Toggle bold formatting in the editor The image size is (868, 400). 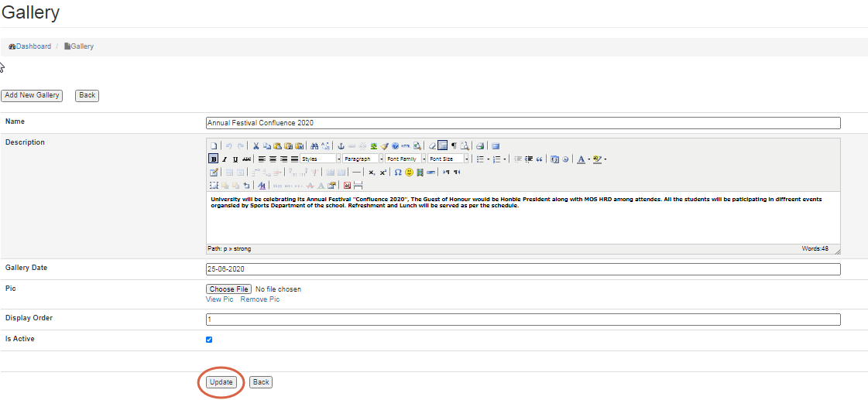click(x=213, y=159)
